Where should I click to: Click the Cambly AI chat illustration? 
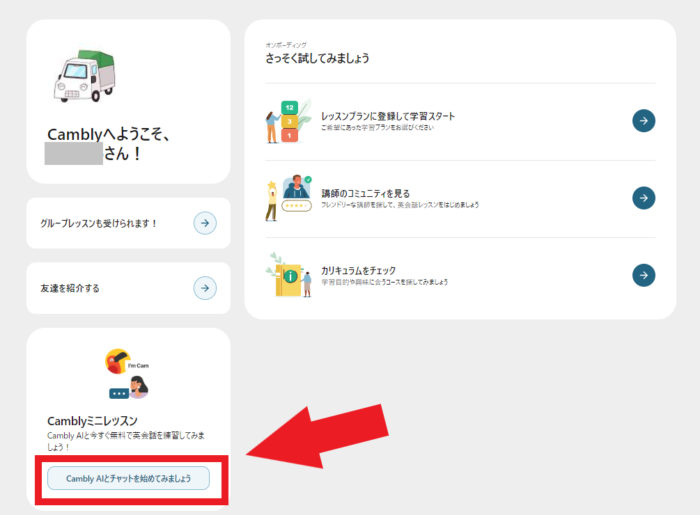[x=128, y=374]
